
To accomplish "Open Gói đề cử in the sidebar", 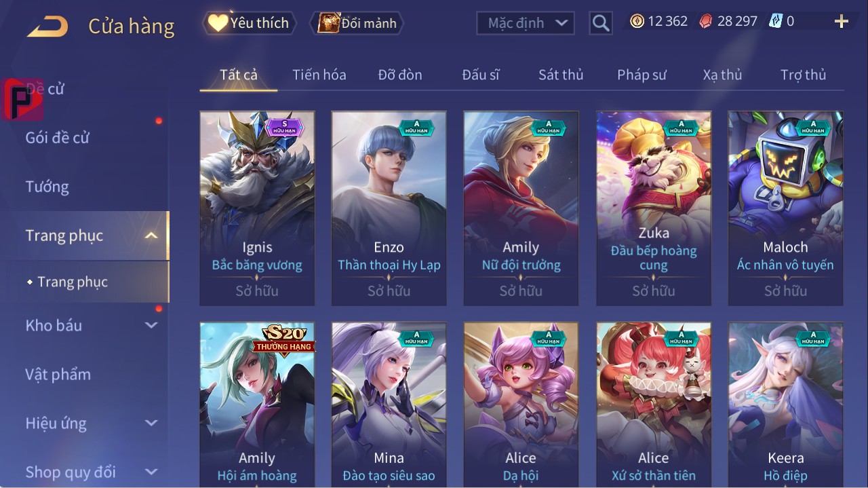I will 58,138.
